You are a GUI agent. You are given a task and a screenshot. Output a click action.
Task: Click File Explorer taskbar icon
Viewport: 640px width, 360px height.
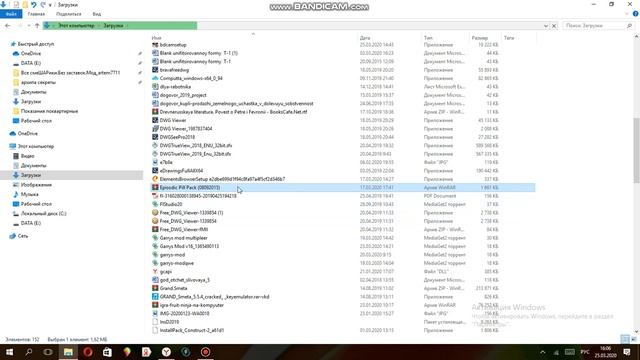coord(68,352)
